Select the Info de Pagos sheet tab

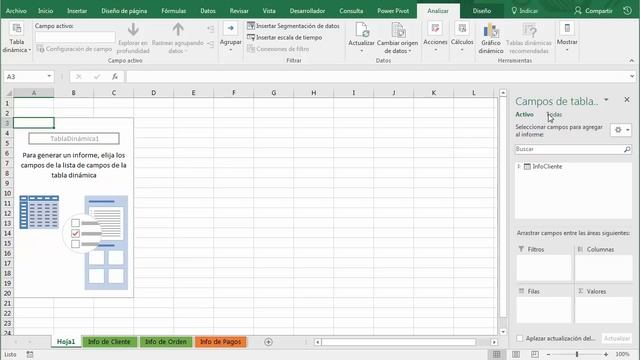(x=220, y=342)
